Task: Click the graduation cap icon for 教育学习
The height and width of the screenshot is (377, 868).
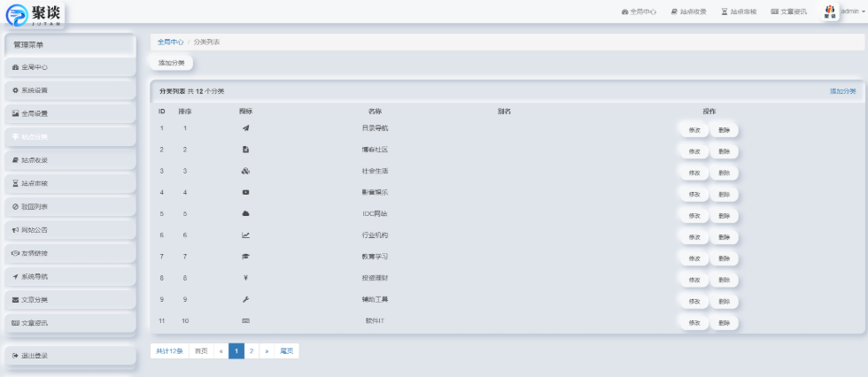Action: (245, 257)
